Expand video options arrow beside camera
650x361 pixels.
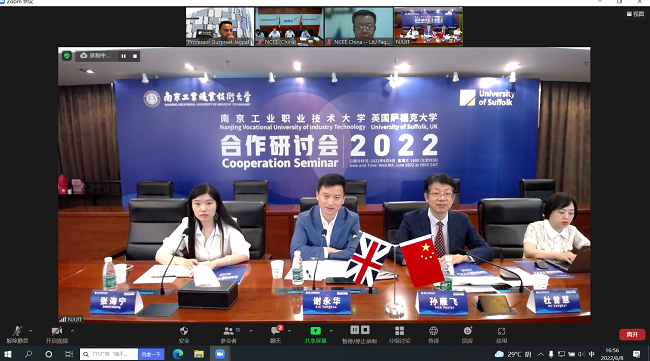[73, 331]
